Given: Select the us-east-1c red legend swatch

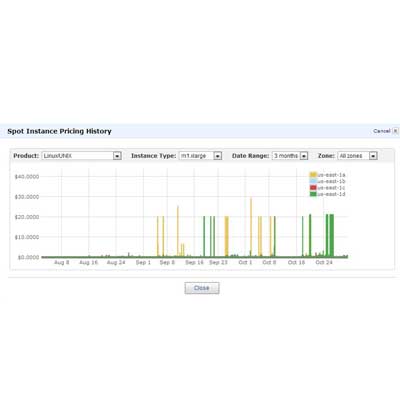Looking at the screenshot, I should pos(313,188).
